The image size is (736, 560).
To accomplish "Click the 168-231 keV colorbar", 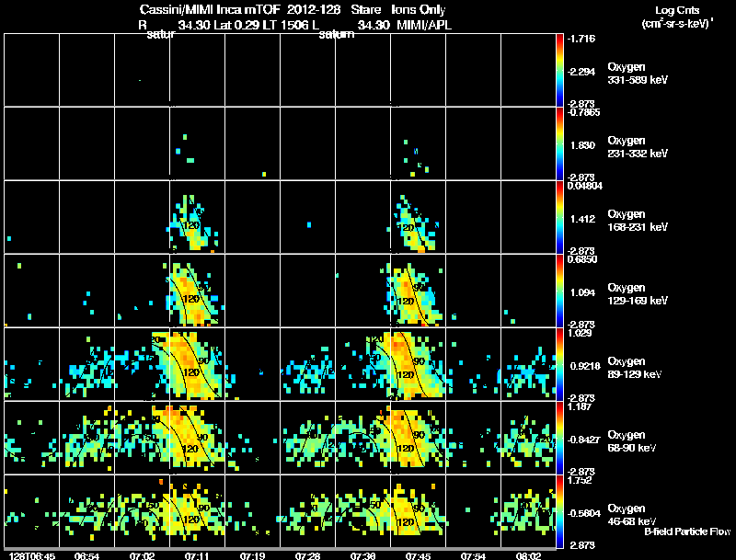I will [x=559, y=217].
